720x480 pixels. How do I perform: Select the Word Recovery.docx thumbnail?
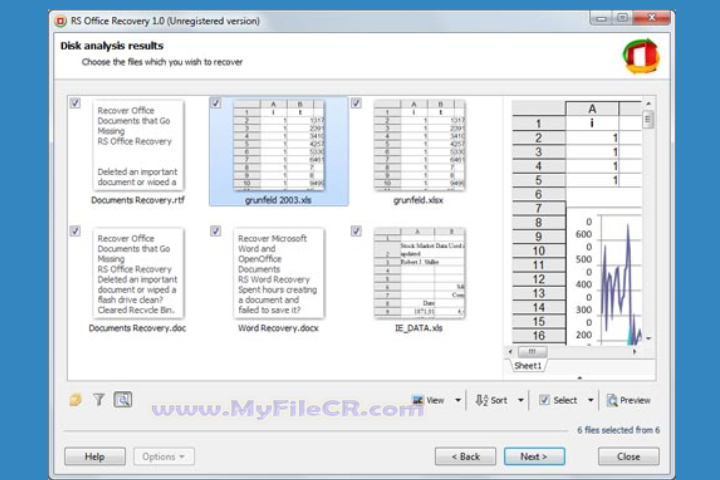coord(278,273)
